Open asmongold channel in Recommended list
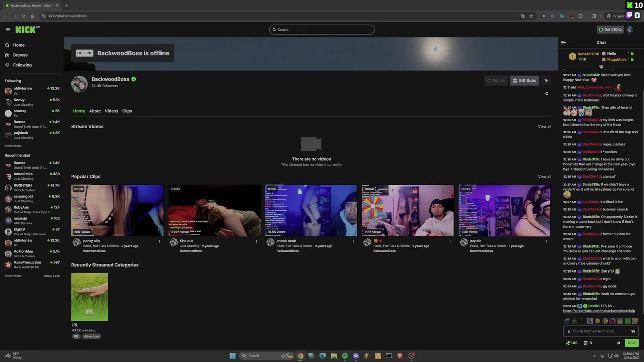This screenshot has height=362, width=644. (32, 199)
